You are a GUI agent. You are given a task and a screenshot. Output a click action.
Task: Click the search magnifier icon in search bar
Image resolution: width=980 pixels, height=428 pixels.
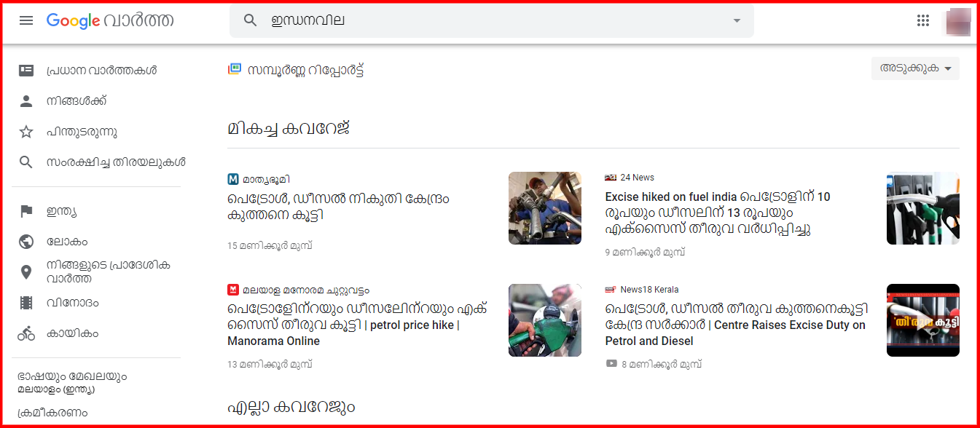(x=251, y=20)
